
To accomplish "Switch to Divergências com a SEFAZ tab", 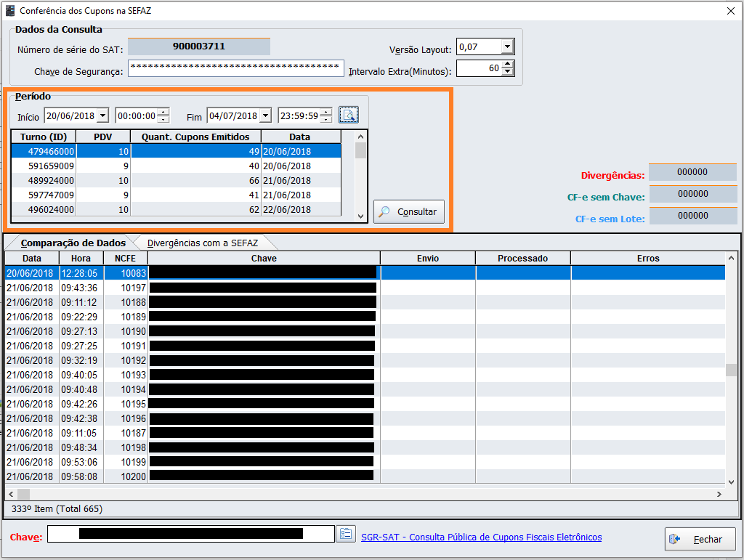I will coord(202,243).
